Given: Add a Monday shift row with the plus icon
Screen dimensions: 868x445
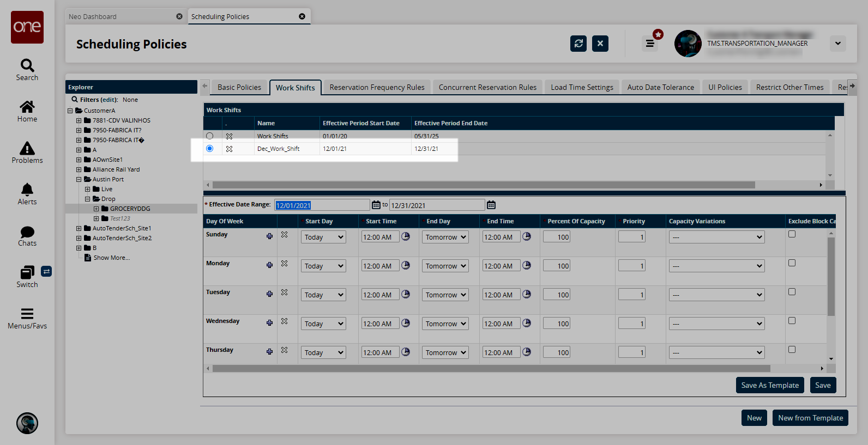Looking at the screenshot, I should click(x=269, y=265).
